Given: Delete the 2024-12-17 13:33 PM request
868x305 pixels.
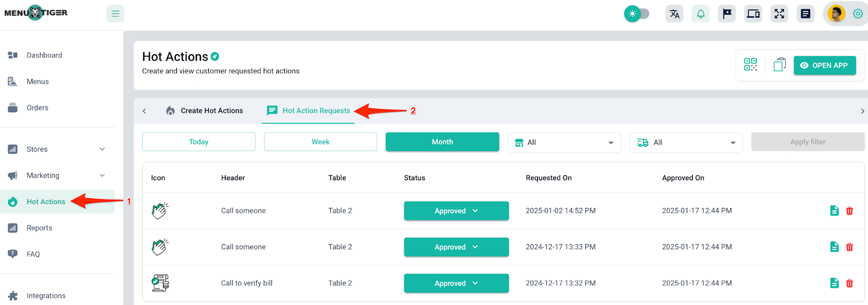Looking at the screenshot, I should [850, 247].
